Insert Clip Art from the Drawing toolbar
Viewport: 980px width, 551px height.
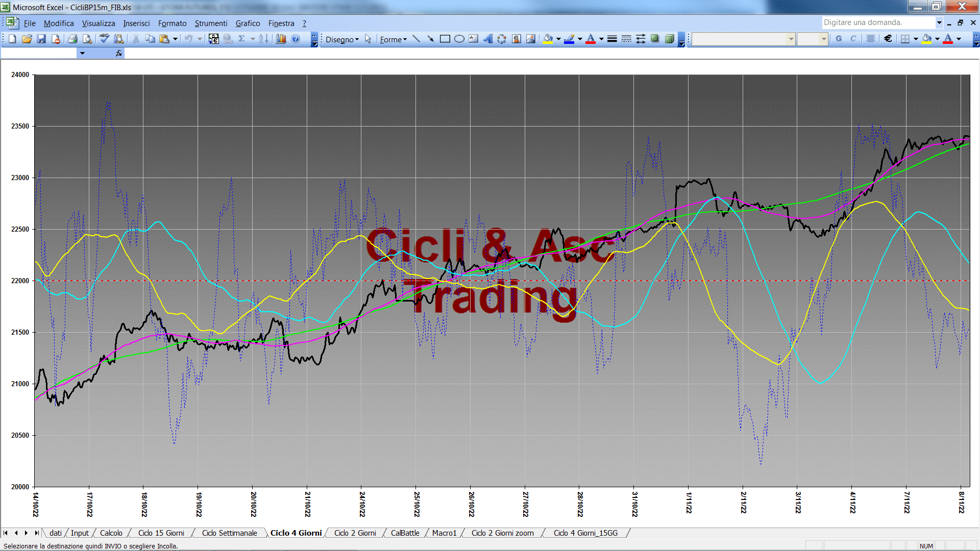517,39
